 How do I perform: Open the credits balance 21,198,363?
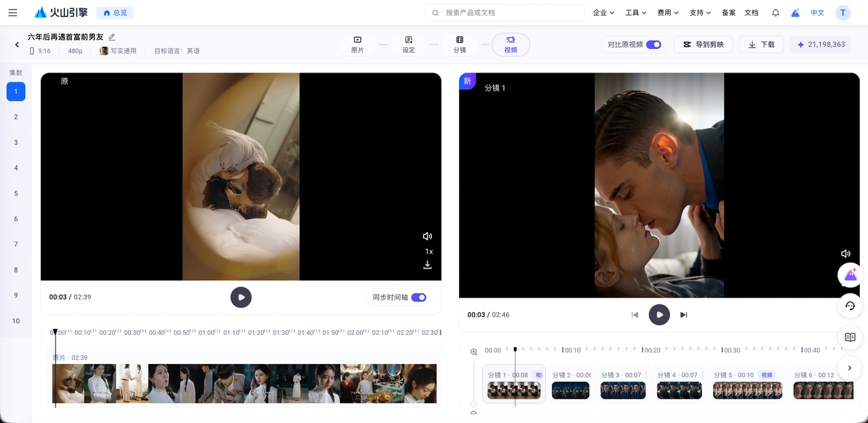[821, 45]
